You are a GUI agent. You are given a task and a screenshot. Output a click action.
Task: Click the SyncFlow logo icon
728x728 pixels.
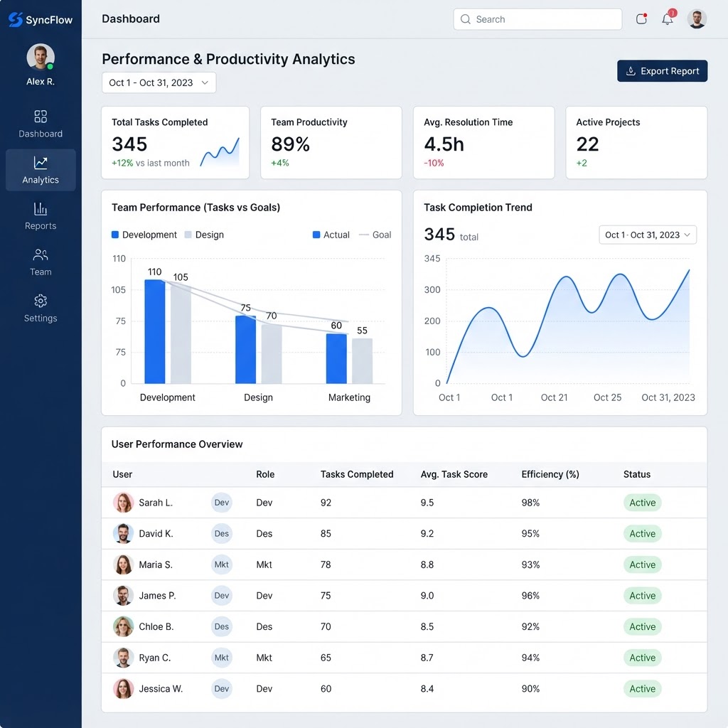point(16,19)
